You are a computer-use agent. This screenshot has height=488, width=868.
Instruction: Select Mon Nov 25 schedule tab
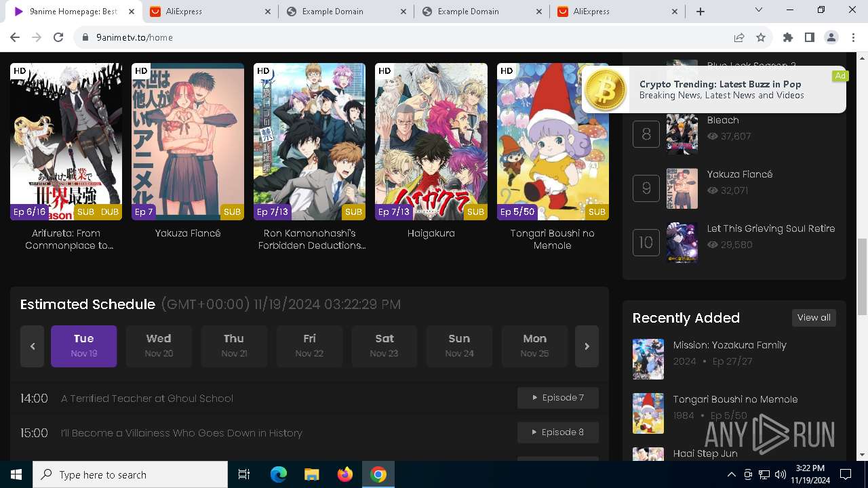click(534, 346)
